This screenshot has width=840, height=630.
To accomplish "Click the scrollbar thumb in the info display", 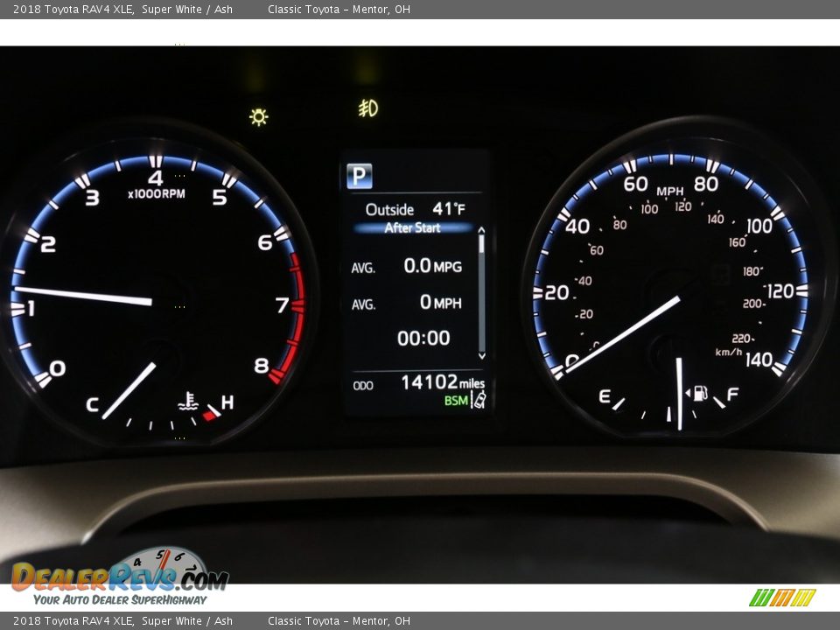I will pyautogui.click(x=481, y=244).
